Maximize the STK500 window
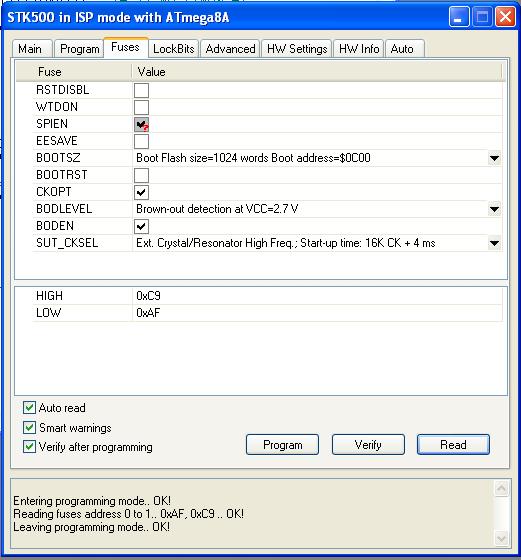The image size is (521, 560). click(x=482, y=16)
